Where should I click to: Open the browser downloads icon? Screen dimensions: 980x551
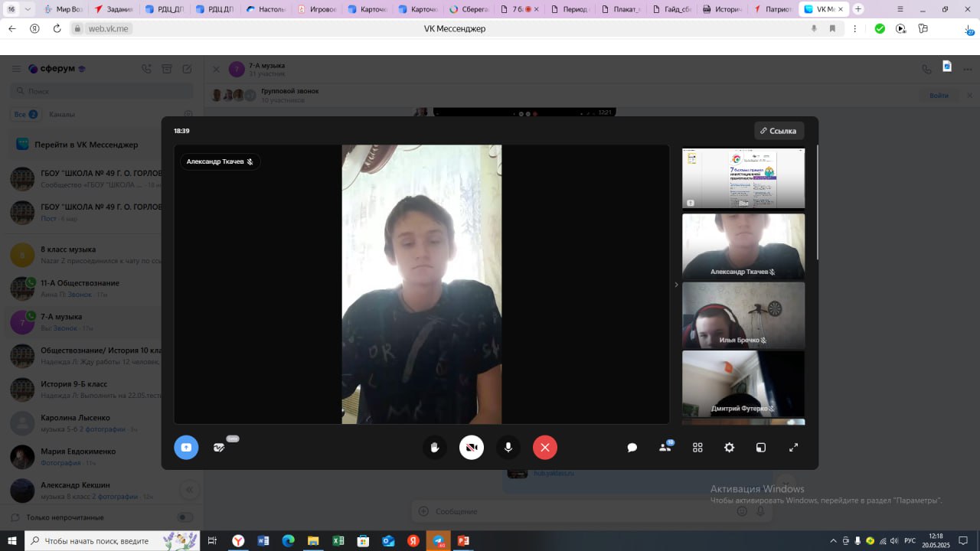point(969,28)
